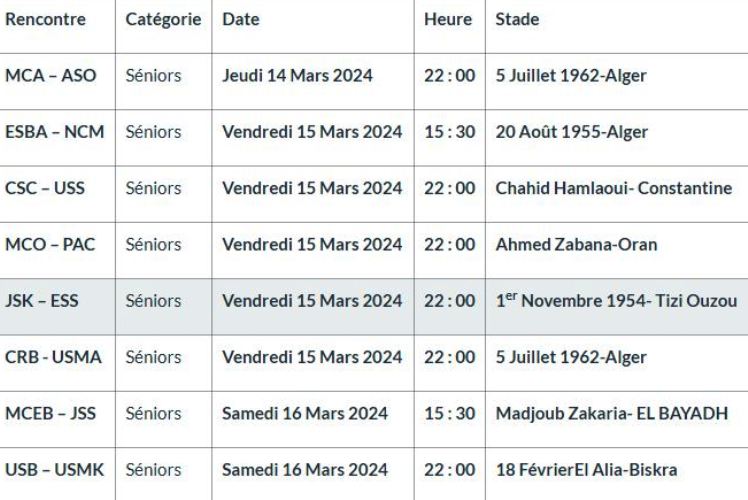Select the USB – USMK match cell
The height and width of the screenshot is (500, 748).
click(54, 469)
